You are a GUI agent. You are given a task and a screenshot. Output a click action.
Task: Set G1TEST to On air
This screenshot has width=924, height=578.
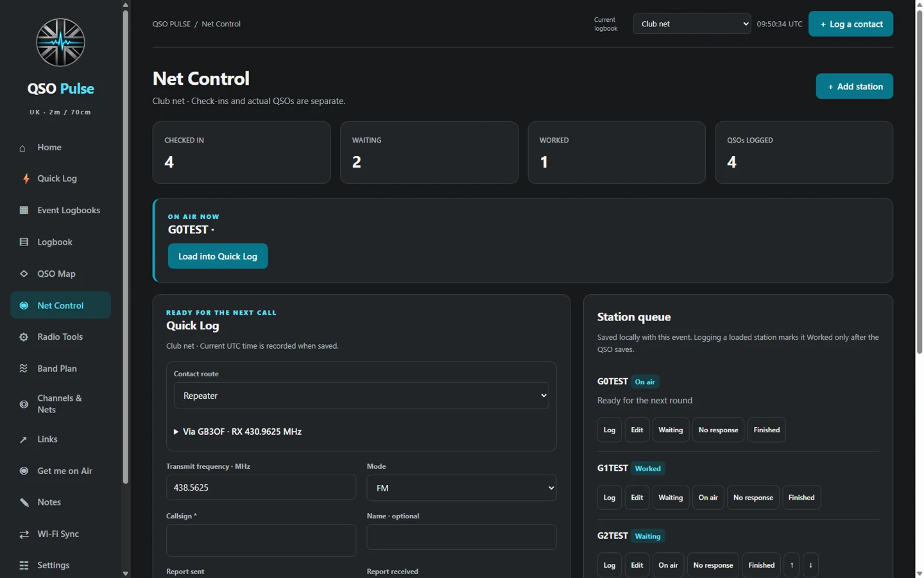tap(708, 498)
